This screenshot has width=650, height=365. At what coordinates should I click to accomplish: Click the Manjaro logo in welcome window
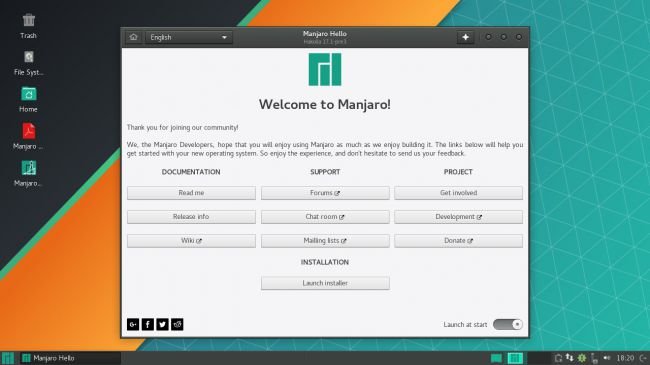point(325,69)
